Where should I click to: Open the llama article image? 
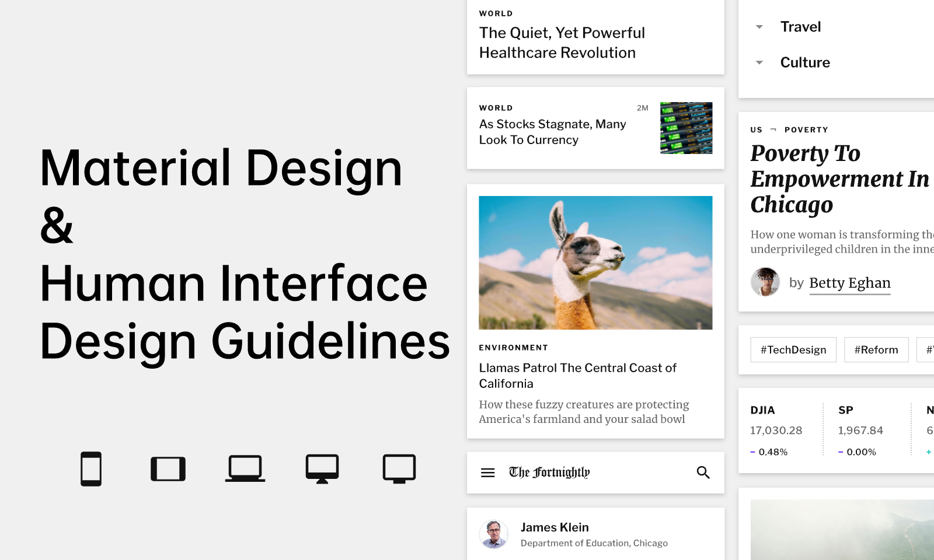pos(595,262)
